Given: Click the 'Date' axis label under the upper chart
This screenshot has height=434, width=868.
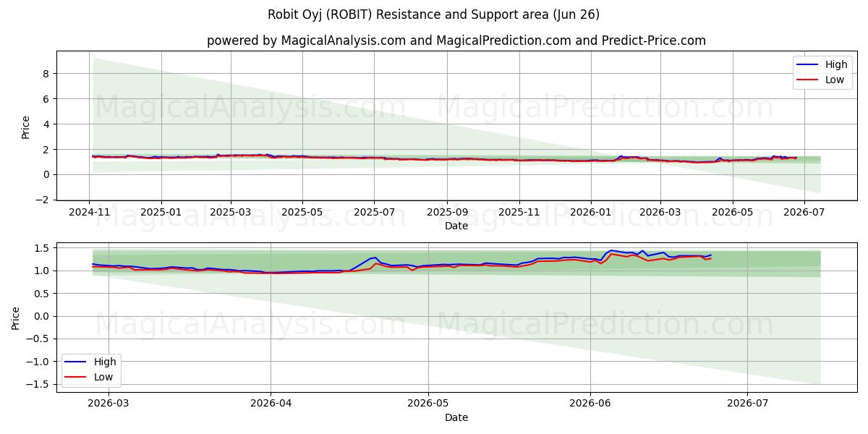Looking at the screenshot, I should tap(456, 226).
